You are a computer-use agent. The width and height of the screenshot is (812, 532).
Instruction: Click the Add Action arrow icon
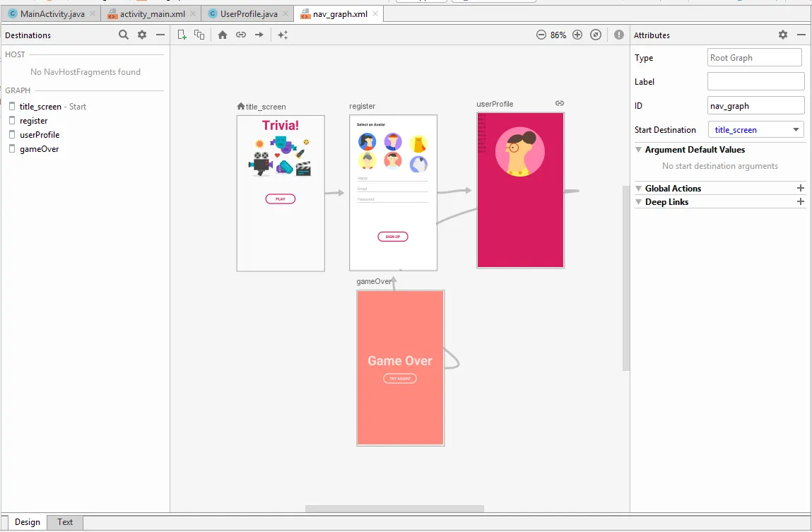259,35
